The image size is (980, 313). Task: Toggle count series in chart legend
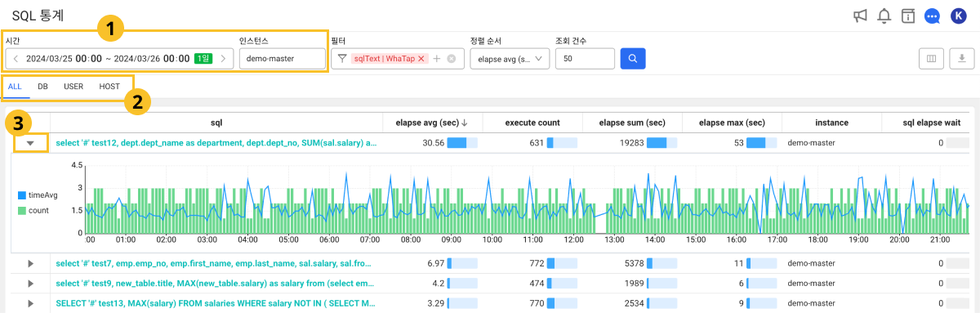coord(33,210)
